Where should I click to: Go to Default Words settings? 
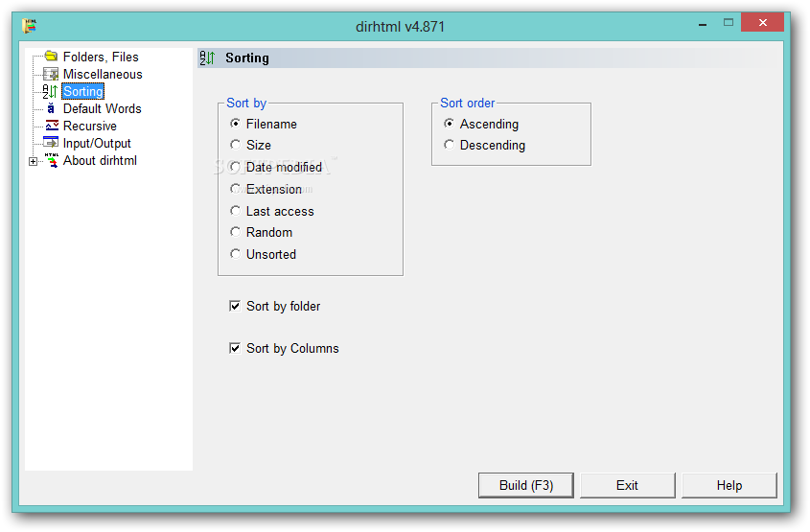point(103,109)
